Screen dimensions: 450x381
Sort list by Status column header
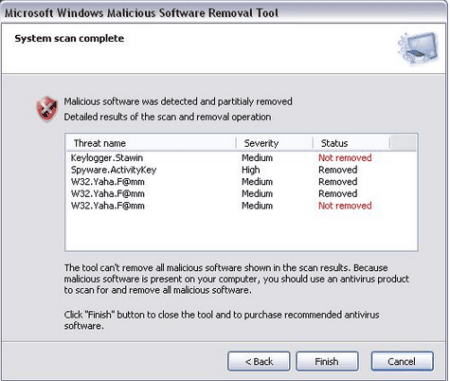351,143
